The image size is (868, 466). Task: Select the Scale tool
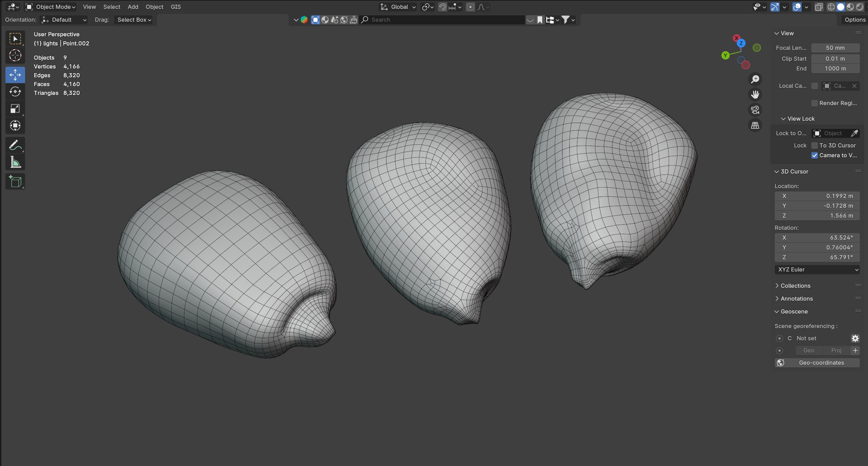coord(15,109)
